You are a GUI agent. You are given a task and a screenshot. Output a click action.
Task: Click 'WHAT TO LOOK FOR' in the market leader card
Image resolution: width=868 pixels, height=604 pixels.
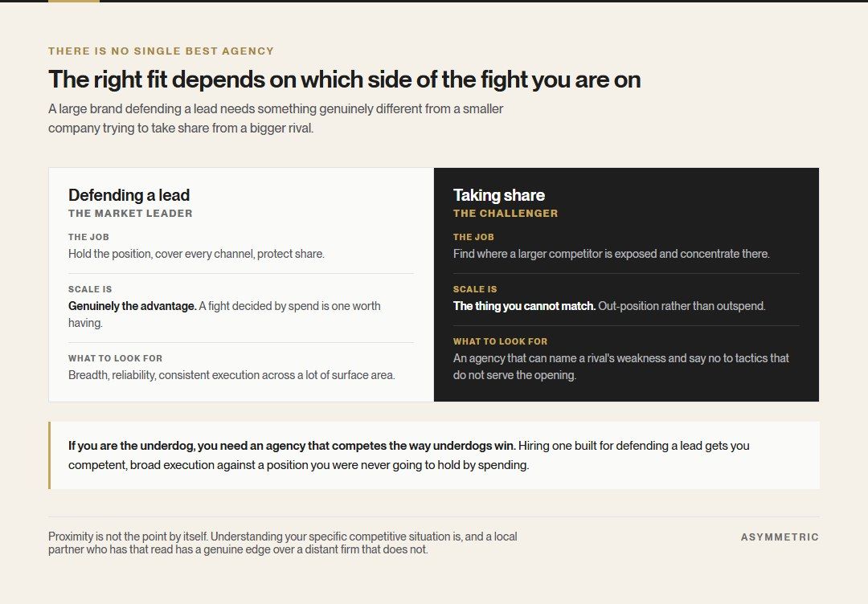(115, 358)
